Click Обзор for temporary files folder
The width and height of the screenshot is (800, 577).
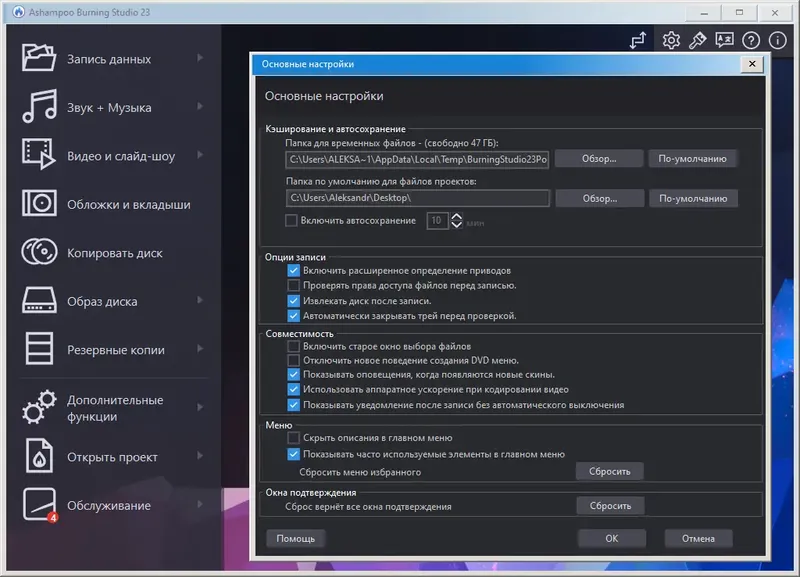[599, 159]
